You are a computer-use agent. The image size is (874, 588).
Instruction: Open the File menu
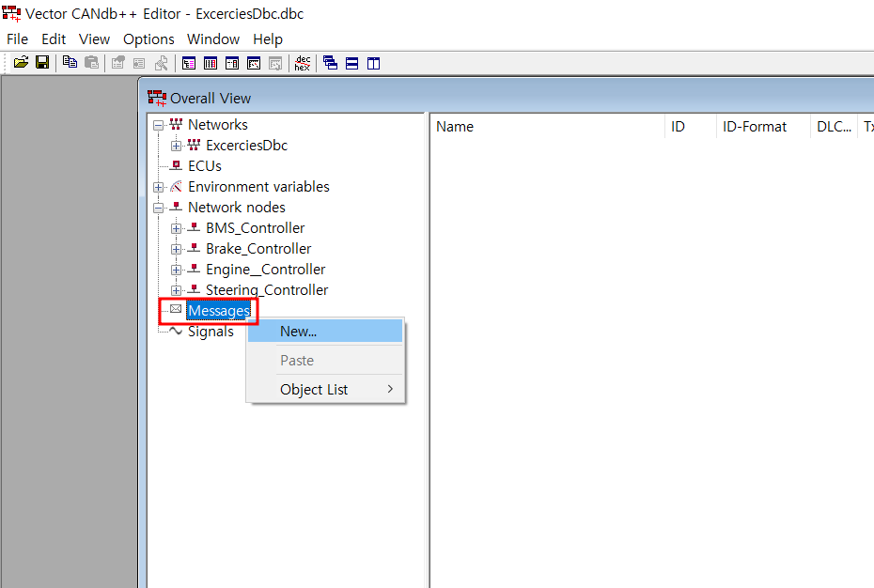(x=17, y=39)
